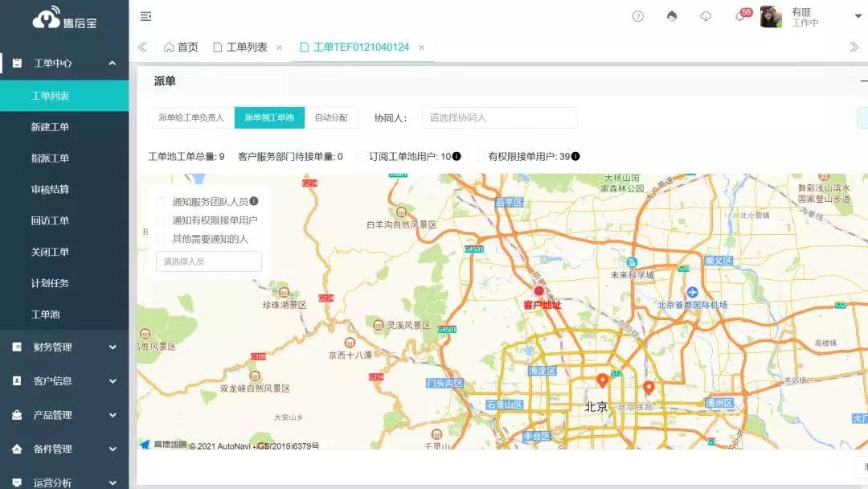Image resolution: width=868 pixels, height=489 pixels.
Task: Click the 请选择人员 input field
Action: point(209,261)
